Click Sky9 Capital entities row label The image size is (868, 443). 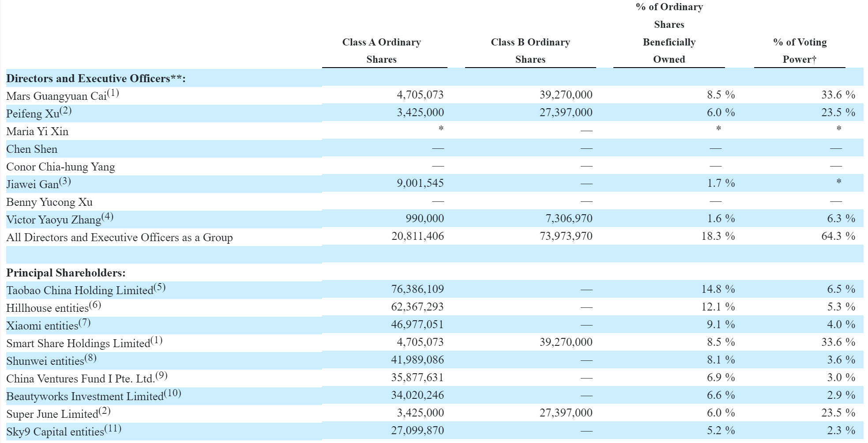pos(64,431)
